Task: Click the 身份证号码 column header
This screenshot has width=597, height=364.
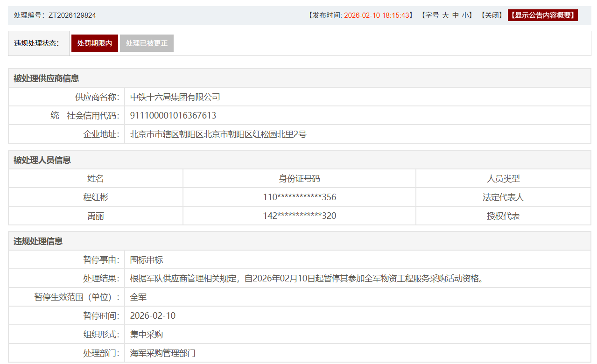Action: 299,179
